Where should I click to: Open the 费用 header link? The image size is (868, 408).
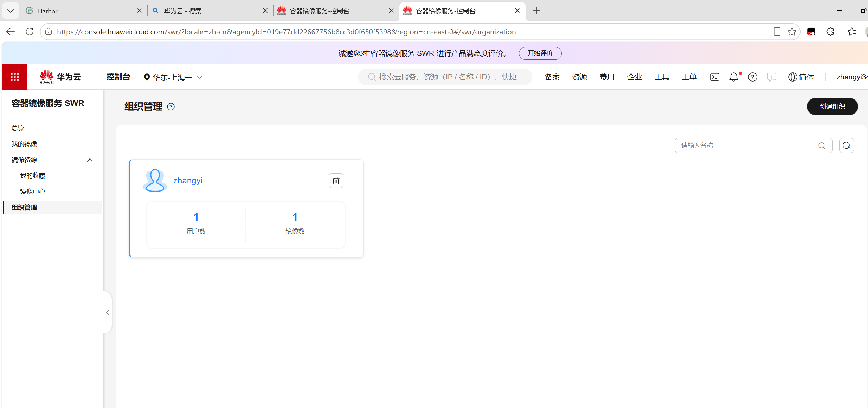607,77
